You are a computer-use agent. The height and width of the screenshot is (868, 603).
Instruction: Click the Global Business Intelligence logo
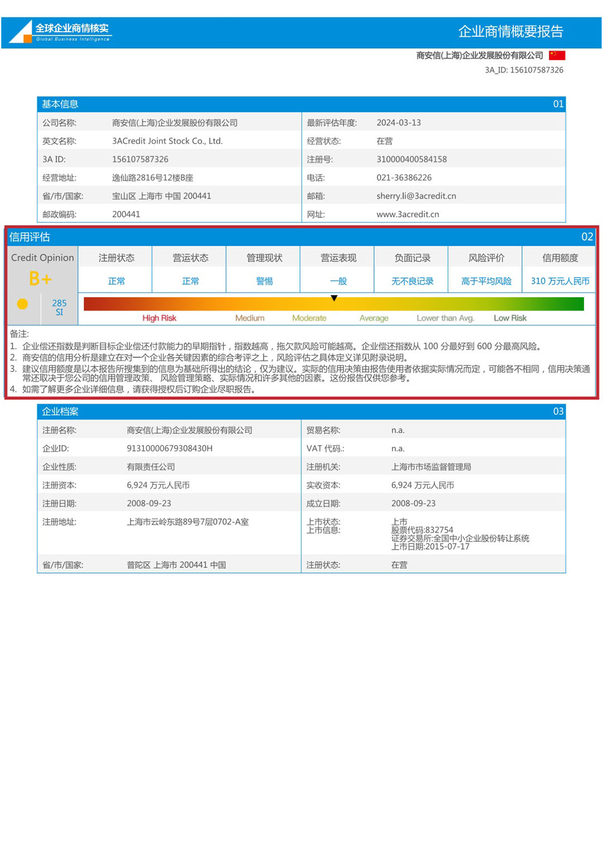(x=60, y=32)
